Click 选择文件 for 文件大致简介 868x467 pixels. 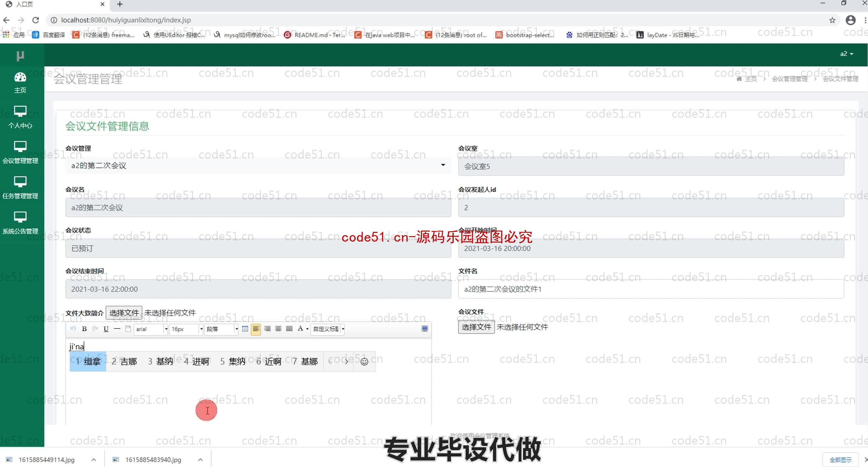(124, 313)
